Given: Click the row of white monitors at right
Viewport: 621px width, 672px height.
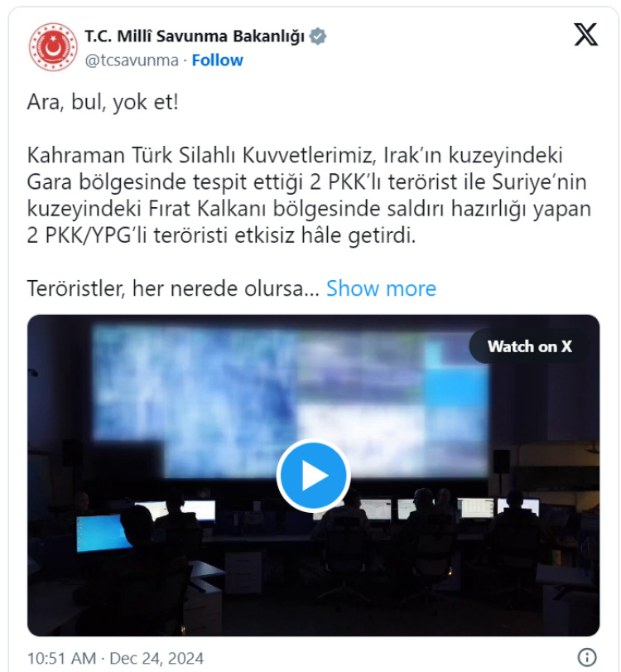Looking at the screenshot, I should [x=450, y=507].
